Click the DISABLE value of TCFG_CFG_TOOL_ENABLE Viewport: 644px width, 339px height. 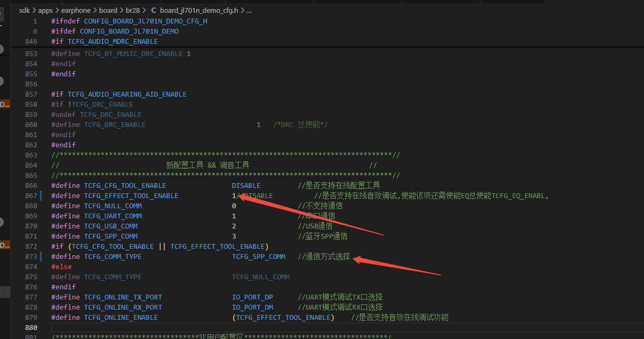pyautogui.click(x=246, y=186)
